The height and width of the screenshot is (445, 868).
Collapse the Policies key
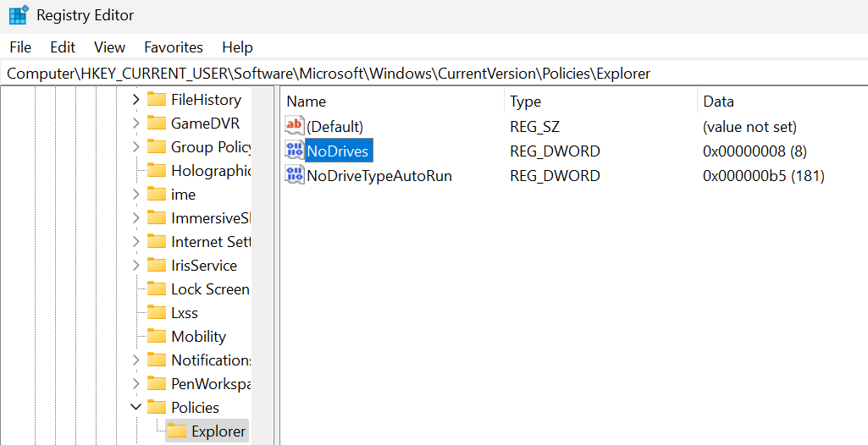pyautogui.click(x=135, y=408)
